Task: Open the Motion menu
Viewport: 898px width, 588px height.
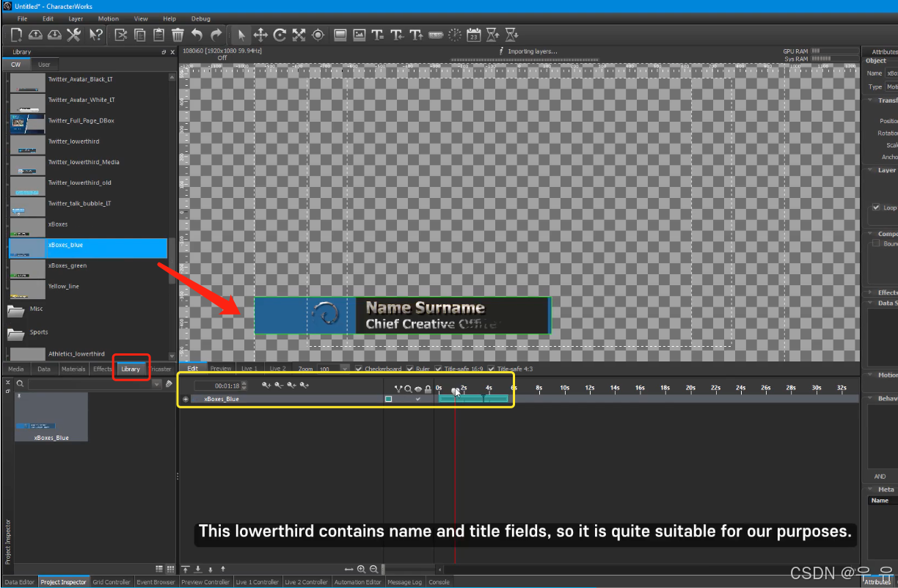Action: (109, 18)
